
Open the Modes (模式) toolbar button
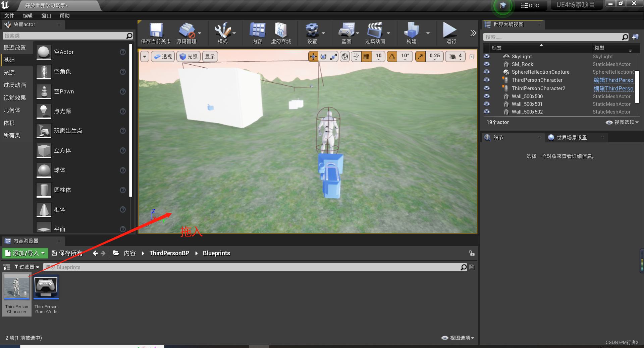[222, 33]
